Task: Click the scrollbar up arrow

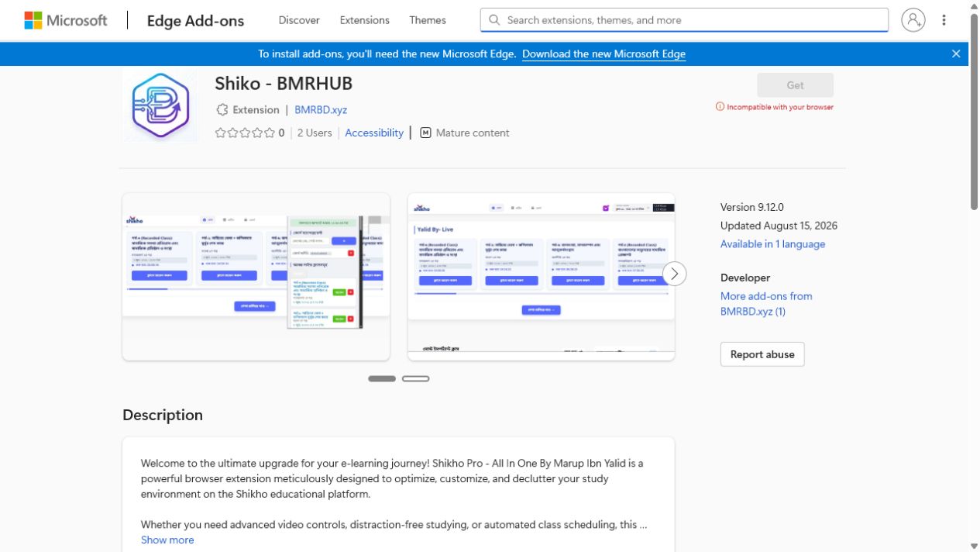Action: 974,6
